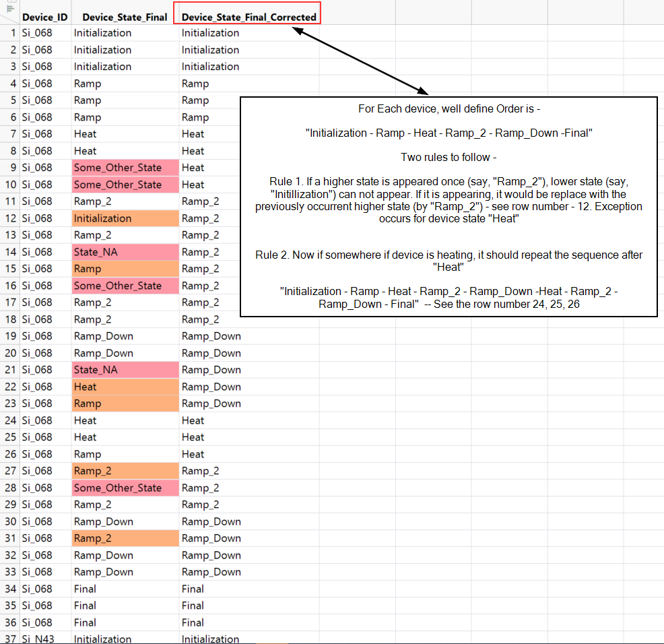Select the Device_ID column header
664x644 pixels.
click(x=44, y=17)
